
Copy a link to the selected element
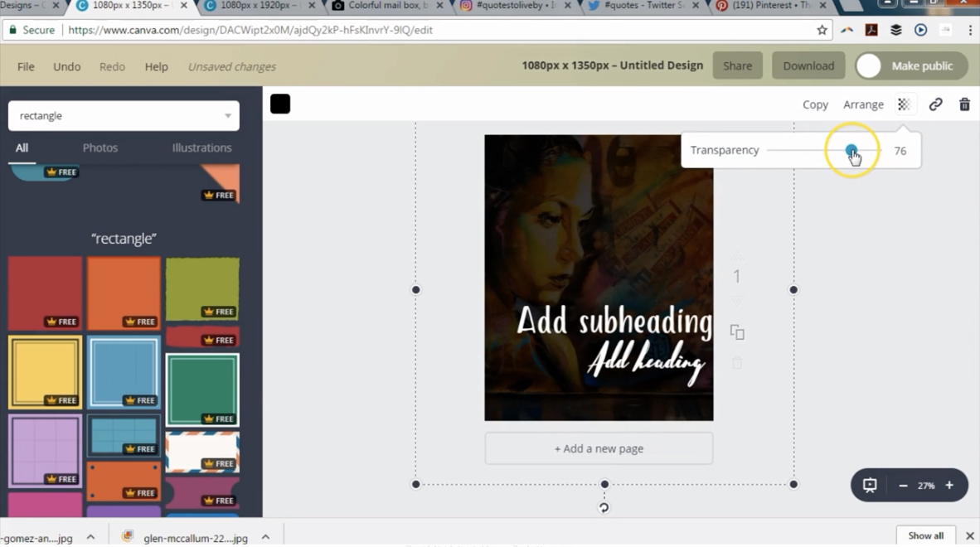935,104
